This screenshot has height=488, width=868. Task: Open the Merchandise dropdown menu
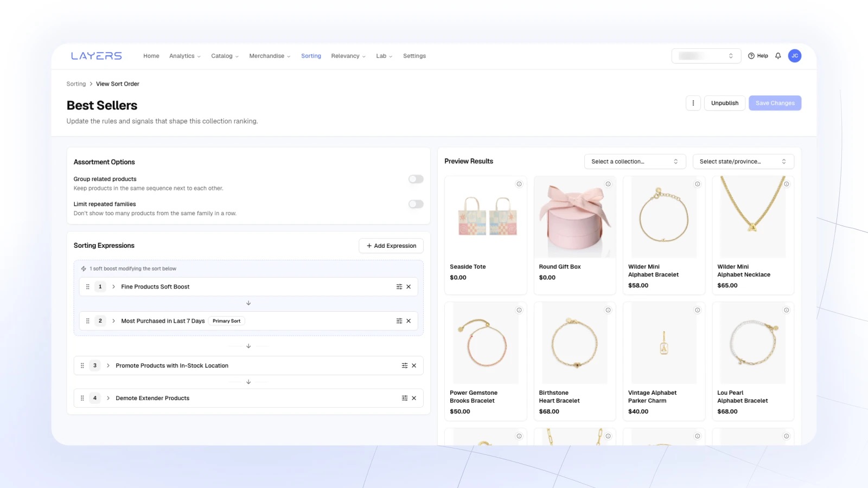(270, 56)
